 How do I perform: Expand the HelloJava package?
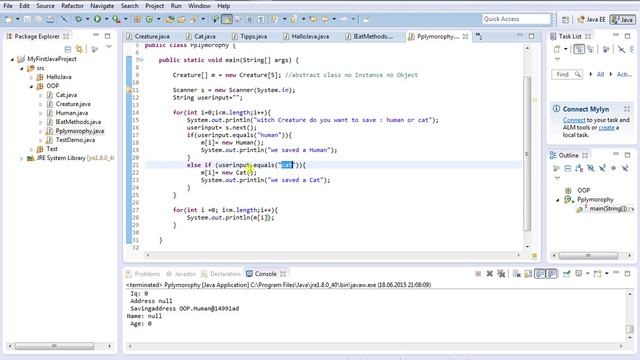click(31, 77)
